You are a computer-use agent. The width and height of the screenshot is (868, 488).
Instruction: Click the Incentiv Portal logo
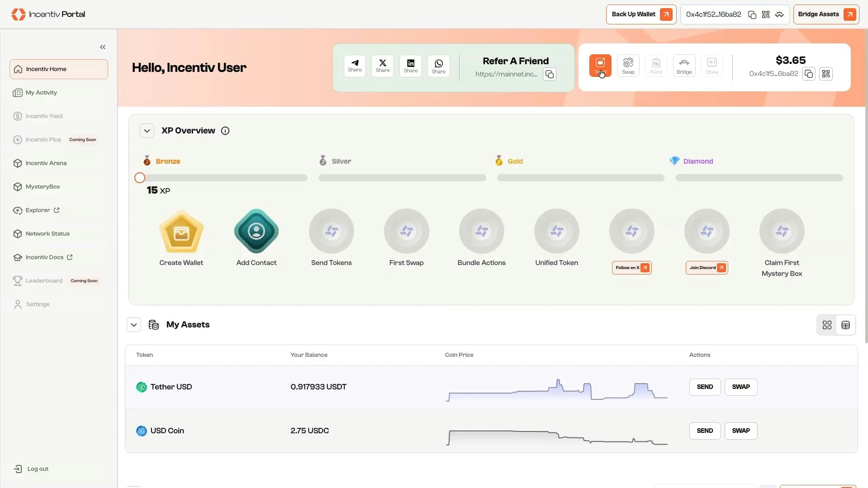[48, 14]
